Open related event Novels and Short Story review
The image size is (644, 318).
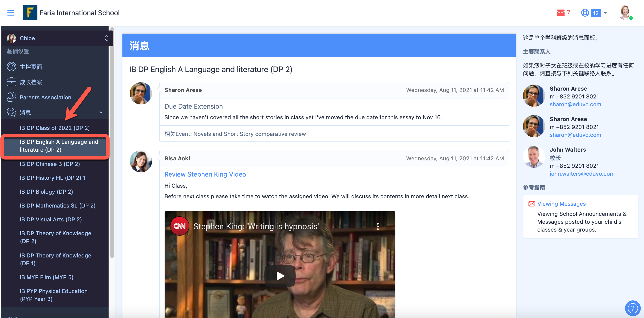[x=235, y=134]
